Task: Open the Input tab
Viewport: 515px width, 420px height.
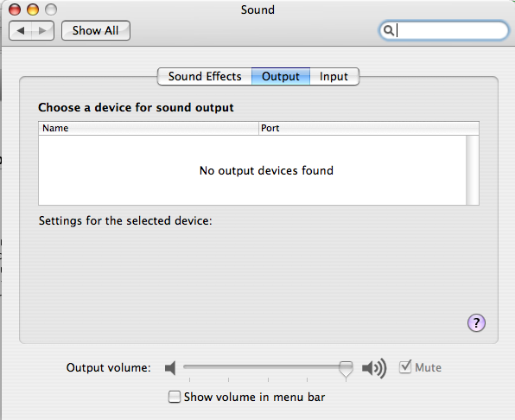Action: coord(334,77)
